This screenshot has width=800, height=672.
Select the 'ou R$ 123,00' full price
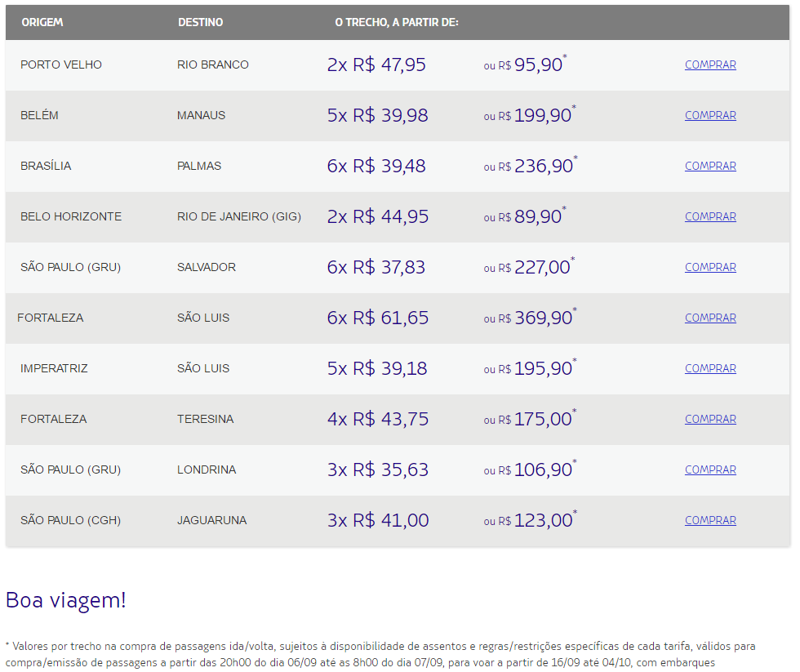click(531, 519)
